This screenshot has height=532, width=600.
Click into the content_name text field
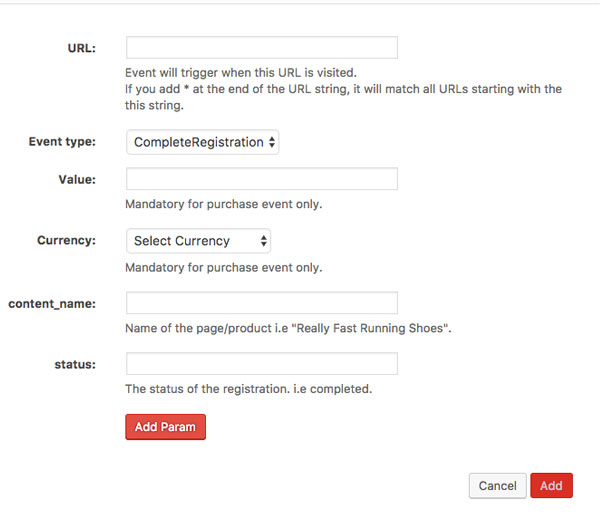pos(261,303)
